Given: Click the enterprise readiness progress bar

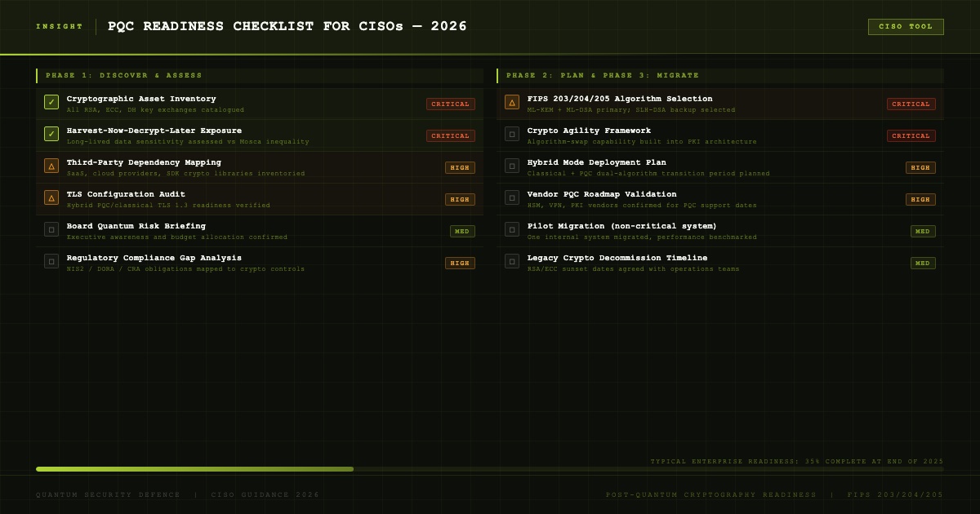Looking at the screenshot, I should click(490, 469).
